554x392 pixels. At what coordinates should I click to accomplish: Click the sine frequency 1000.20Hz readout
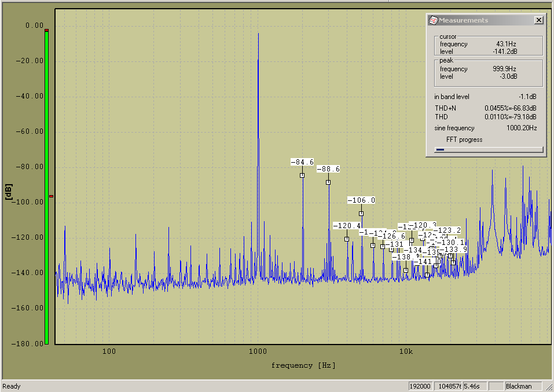[520, 128]
